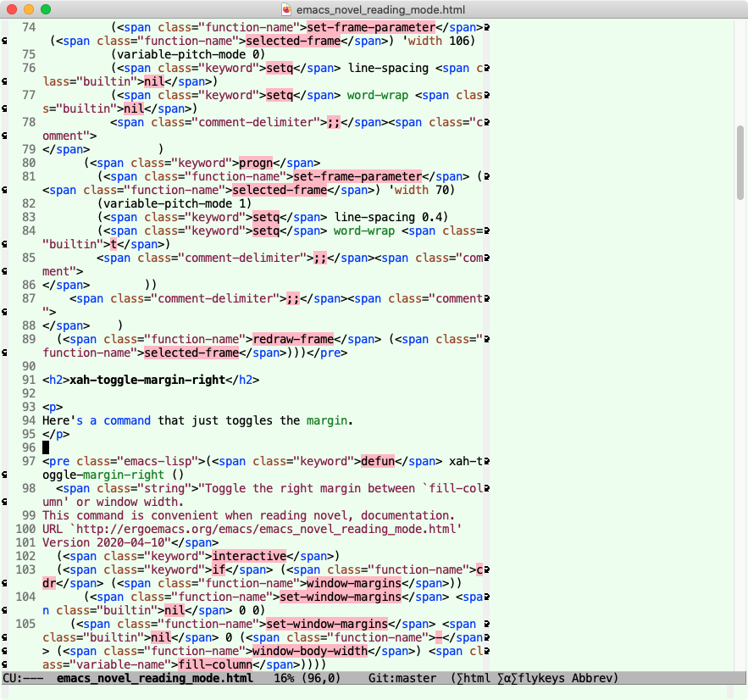Click the "'width 70" text
748x700 pixels.
418,190
